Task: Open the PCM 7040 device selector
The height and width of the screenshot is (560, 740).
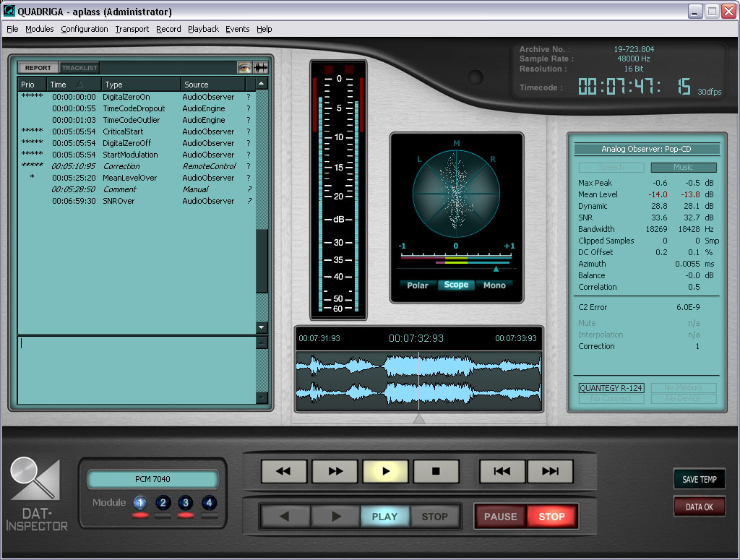Action: 152,479
